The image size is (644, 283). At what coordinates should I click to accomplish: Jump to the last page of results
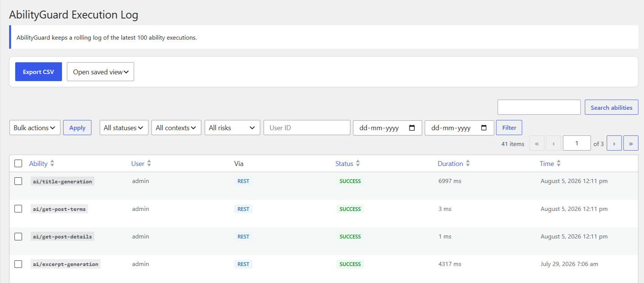[x=631, y=143]
